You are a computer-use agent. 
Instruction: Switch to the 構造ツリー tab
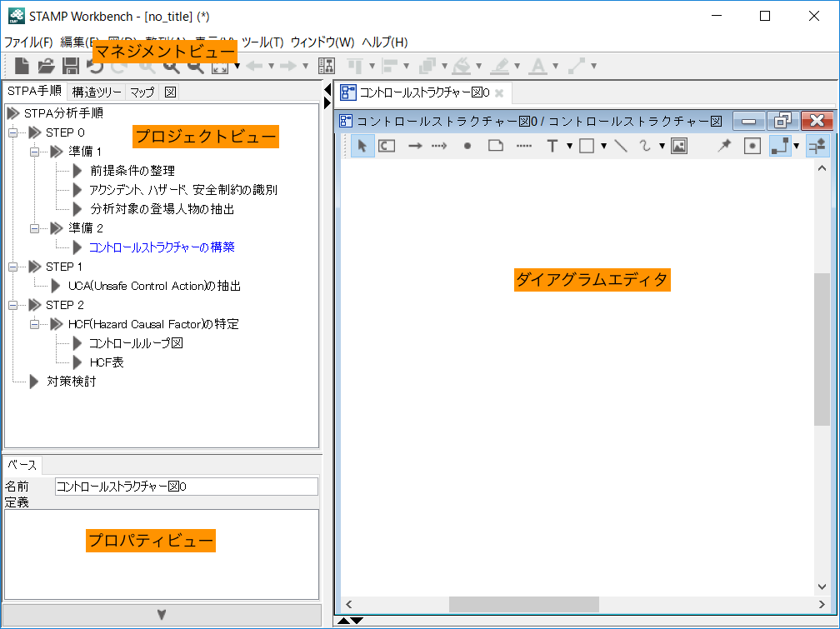97,92
